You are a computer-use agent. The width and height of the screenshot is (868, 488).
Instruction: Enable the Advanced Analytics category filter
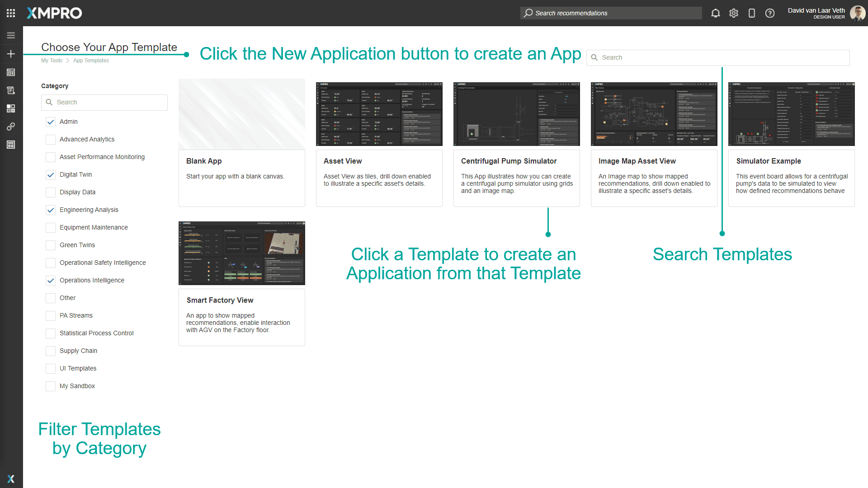point(50,139)
